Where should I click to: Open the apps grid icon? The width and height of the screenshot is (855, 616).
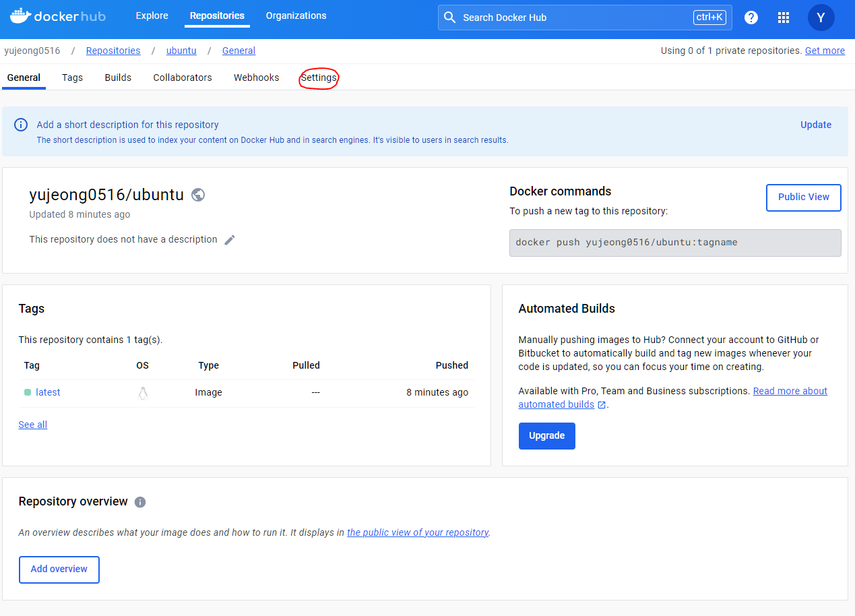(x=784, y=18)
